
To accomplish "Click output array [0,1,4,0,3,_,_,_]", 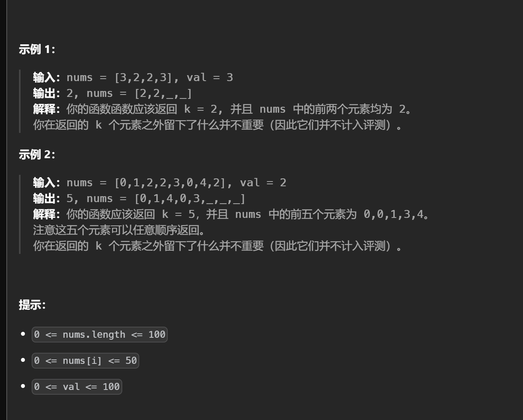I will (190, 199).
